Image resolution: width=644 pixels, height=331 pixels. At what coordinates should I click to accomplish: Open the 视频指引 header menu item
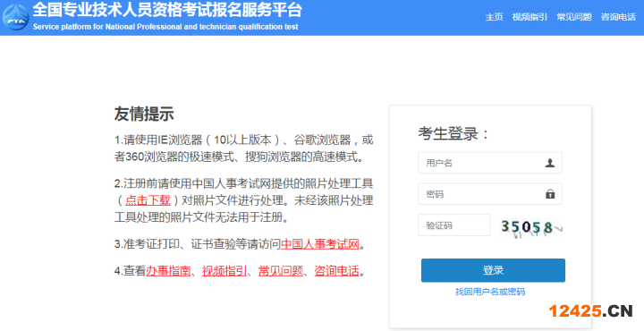(x=530, y=17)
